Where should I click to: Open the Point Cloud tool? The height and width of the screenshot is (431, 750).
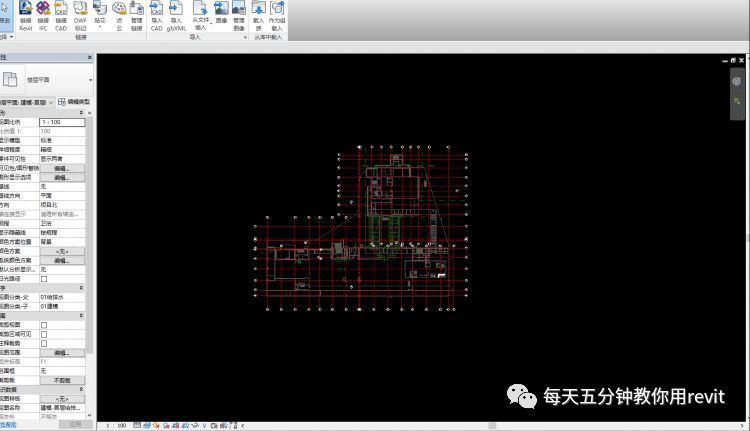[x=119, y=14]
